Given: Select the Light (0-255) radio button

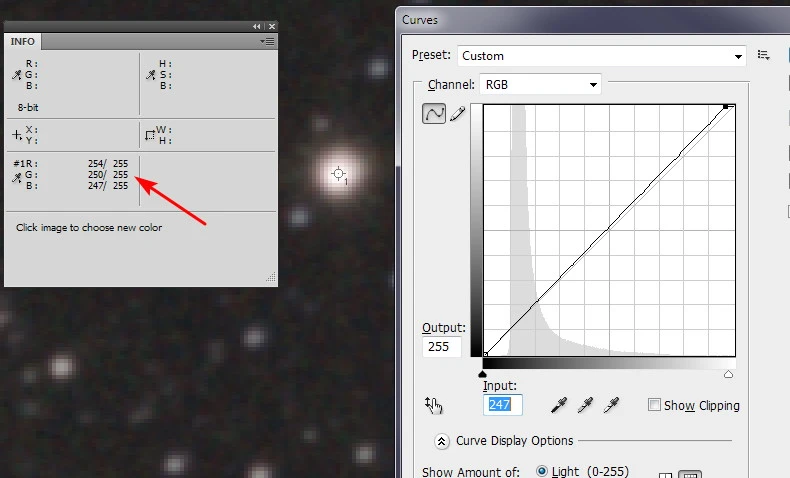Looking at the screenshot, I should tap(543, 471).
